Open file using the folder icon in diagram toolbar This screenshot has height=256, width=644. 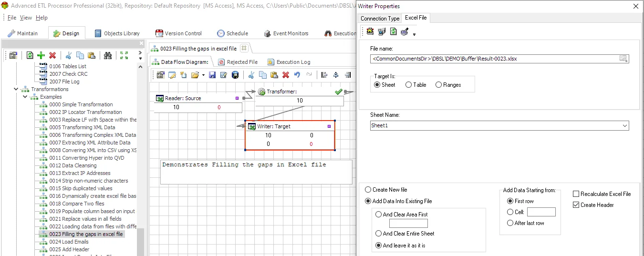[x=195, y=75]
